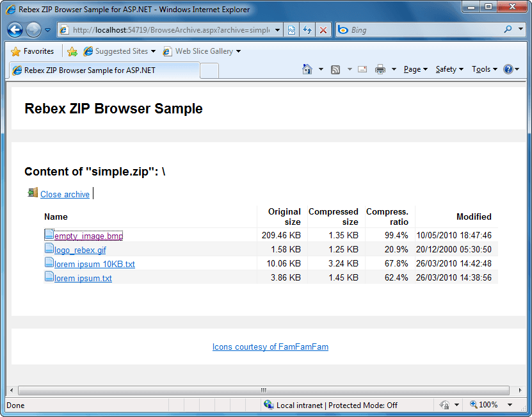The width and height of the screenshot is (532, 417).
Task: Stop loading with the red X icon
Action: pyautogui.click(x=323, y=30)
